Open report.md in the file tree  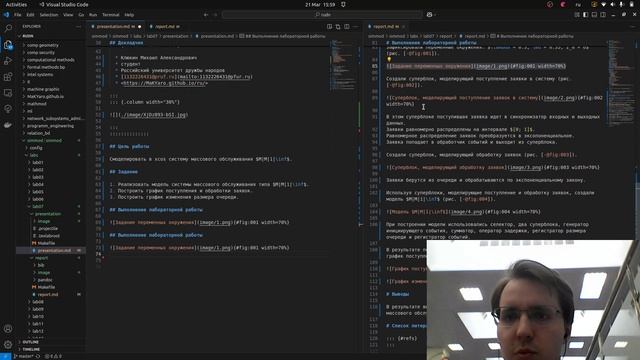48,295
